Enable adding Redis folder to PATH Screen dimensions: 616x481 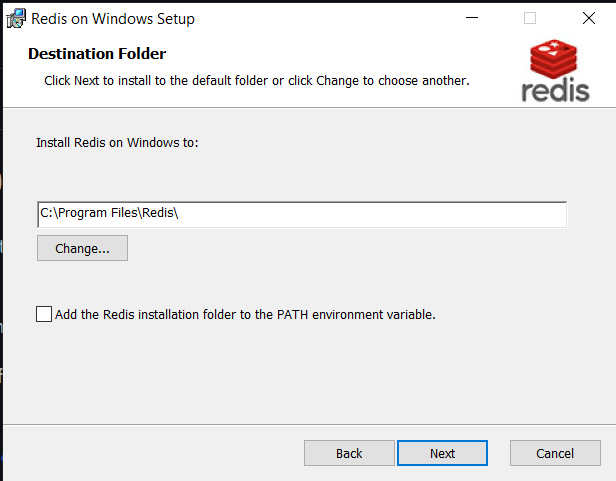44,314
